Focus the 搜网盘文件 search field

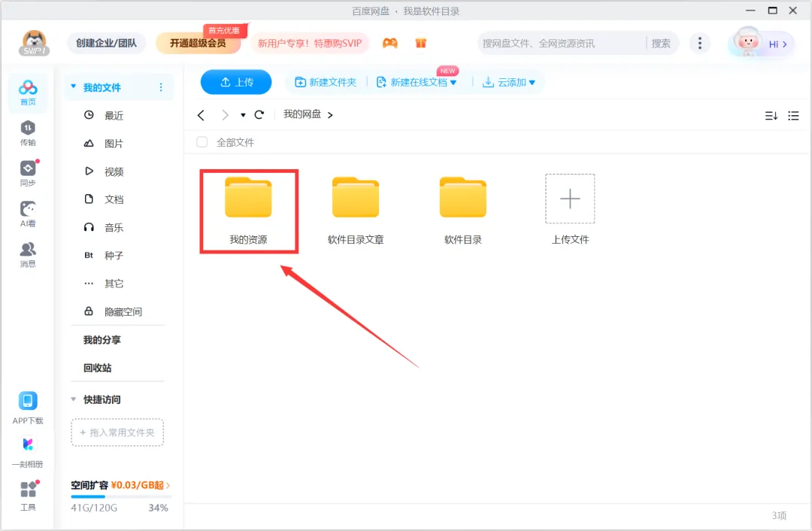(563, 44)
